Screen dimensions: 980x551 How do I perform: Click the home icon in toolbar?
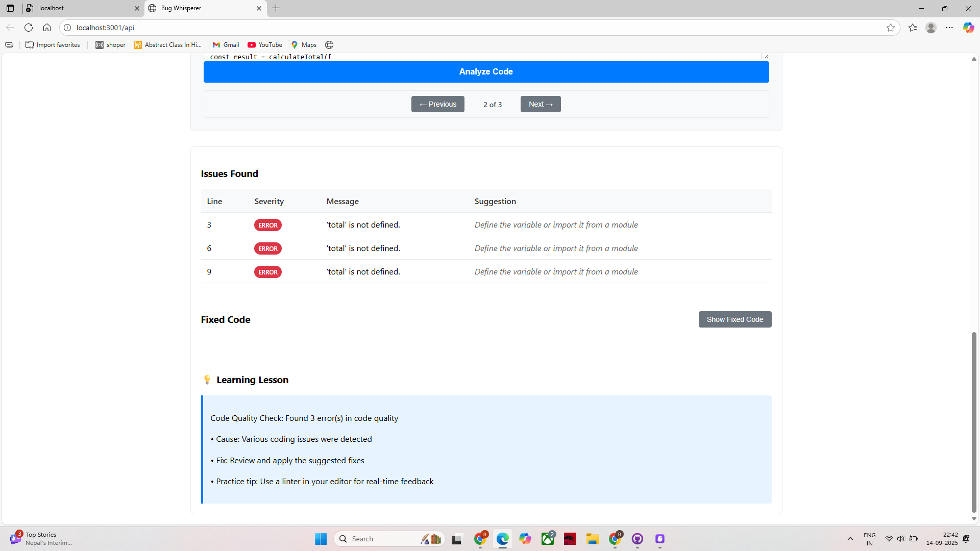(47, 28)
